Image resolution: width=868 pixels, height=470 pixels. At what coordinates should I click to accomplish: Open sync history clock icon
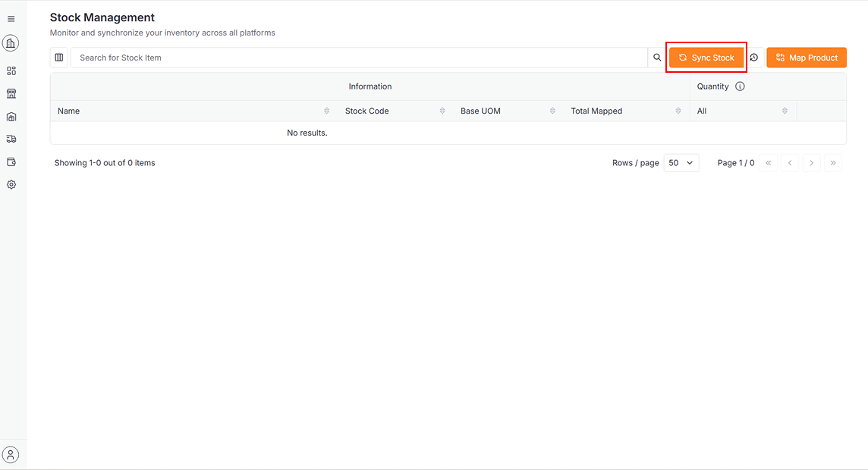coord(754,58)
